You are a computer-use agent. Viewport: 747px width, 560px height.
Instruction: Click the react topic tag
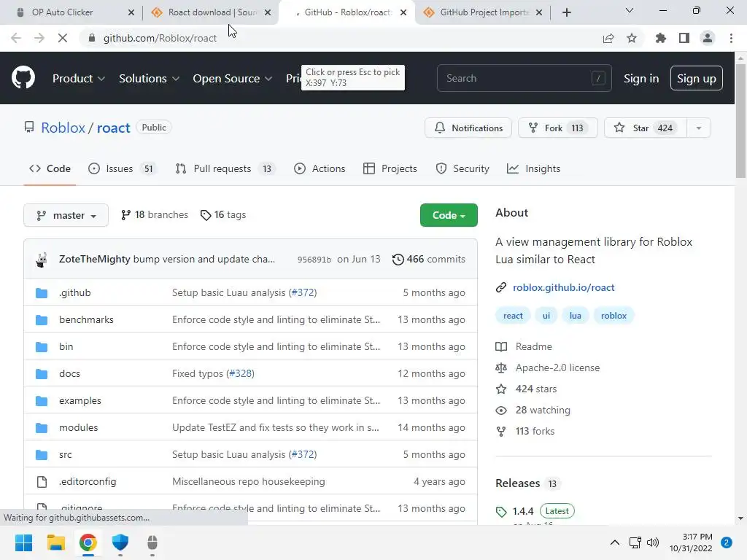(x=513, y=316)
